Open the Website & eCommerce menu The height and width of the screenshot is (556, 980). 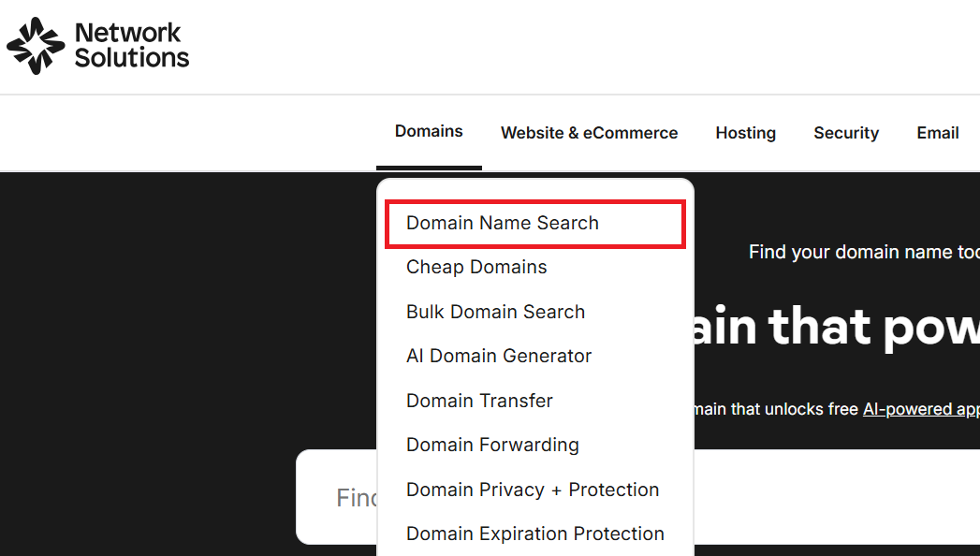point(589,133)
